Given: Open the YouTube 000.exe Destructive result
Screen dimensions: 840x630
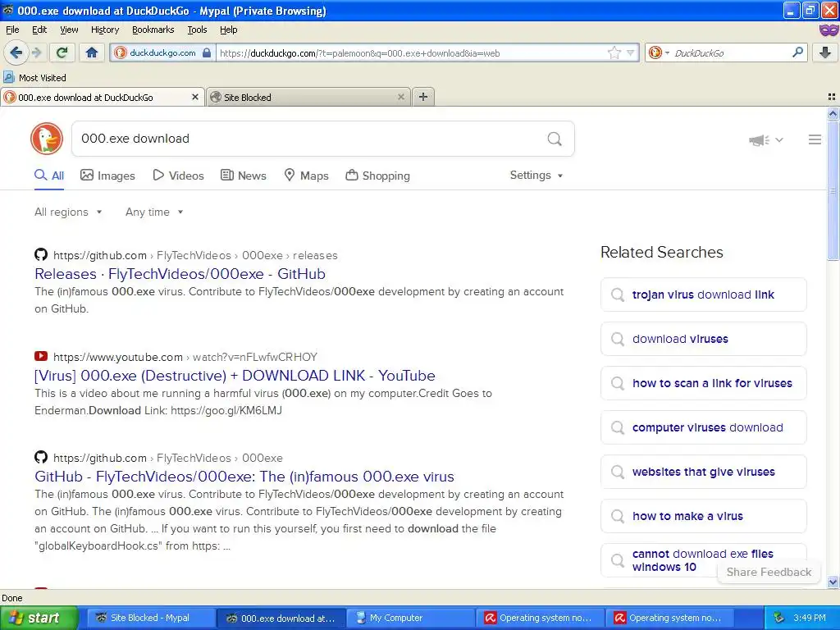Looking at the screenshot, I should [x=235, y=376].
